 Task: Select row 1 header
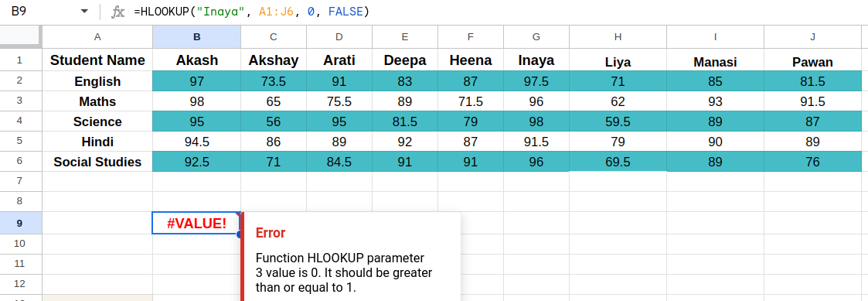pyautogui.click(x=20, y=60)
